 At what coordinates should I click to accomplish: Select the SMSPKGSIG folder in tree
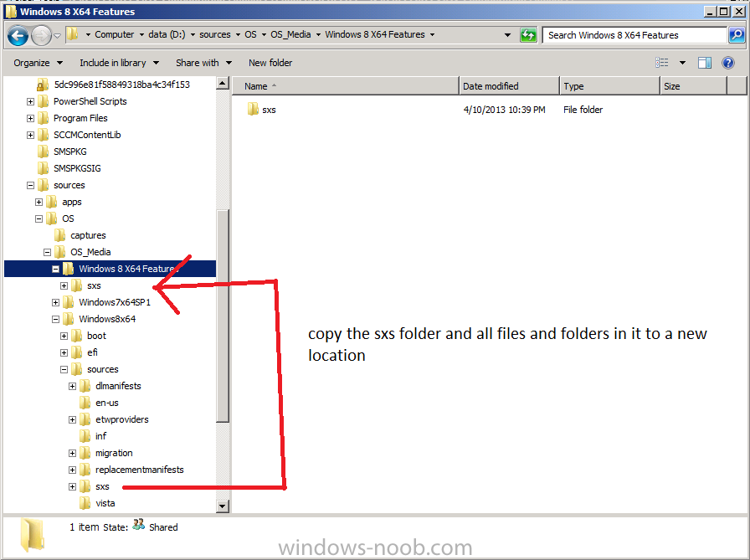pos(77,168)
